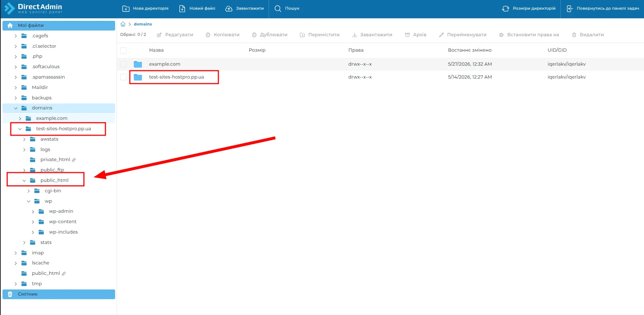Image resolution: width=644 pixels, height=315 pixels.
Task: Click the Архів action label
Action: pyautogui.click(x=420, y=35)
